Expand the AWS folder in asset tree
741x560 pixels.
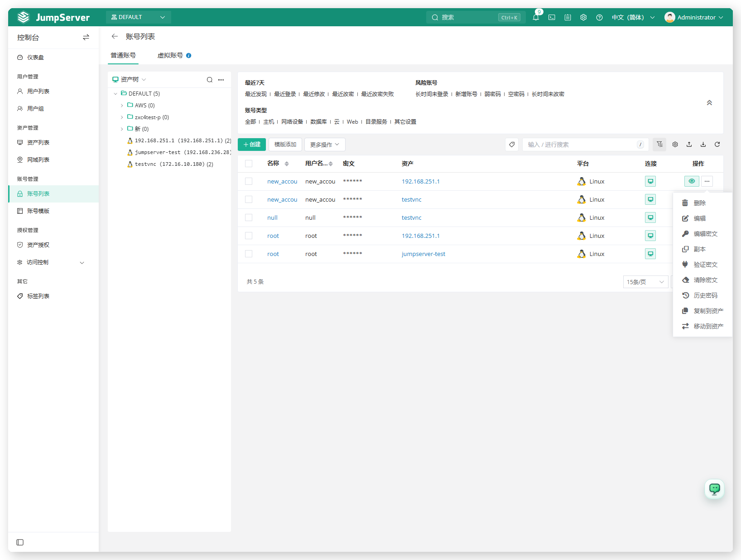tap(122, 105)
